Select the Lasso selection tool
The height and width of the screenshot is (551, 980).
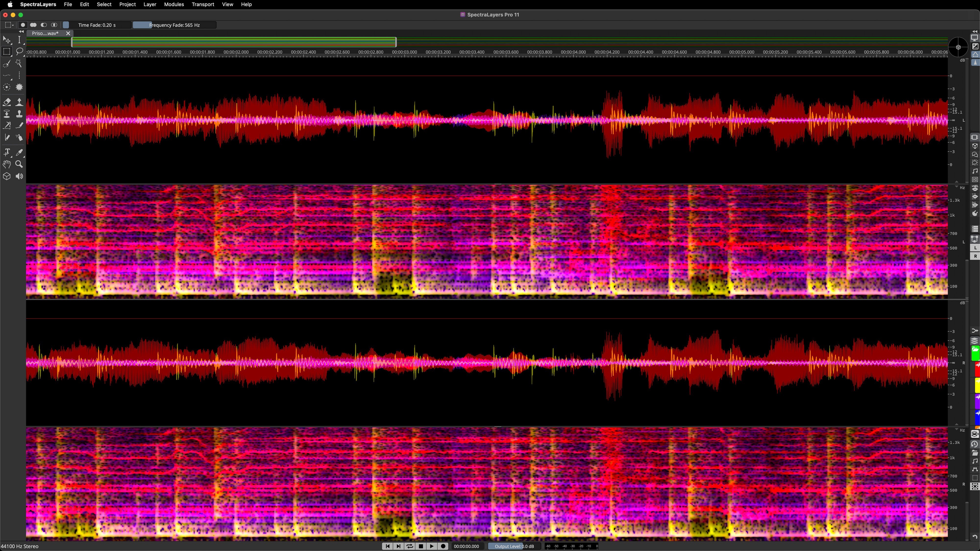click(x=19, y=51)
